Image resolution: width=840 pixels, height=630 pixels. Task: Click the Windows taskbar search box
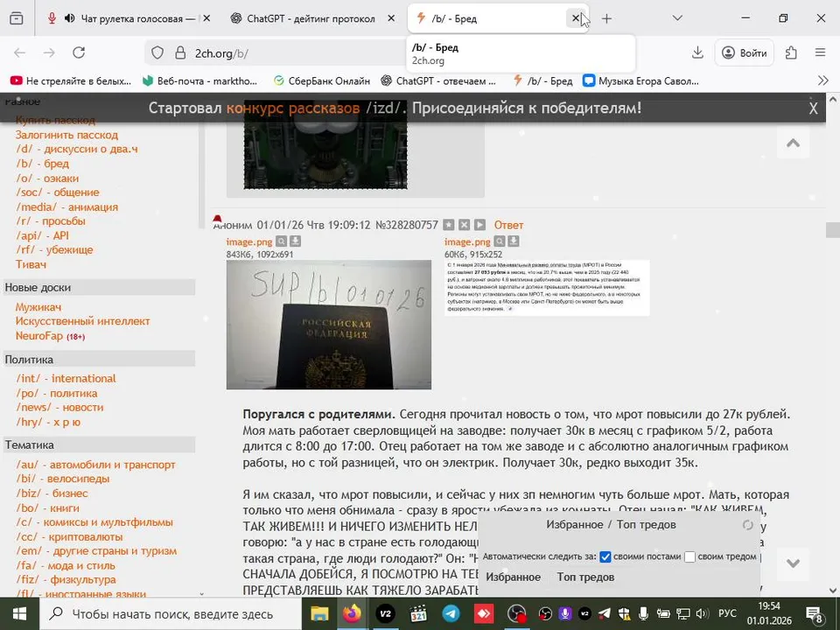point(171,614)
